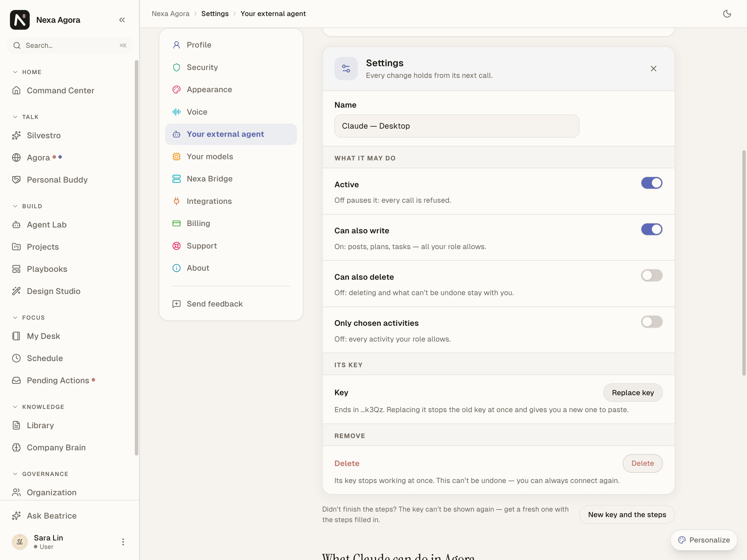Viewport: 747px width, 560px height.
Task: Click New key and the steps button
Action: click(627, 514)
